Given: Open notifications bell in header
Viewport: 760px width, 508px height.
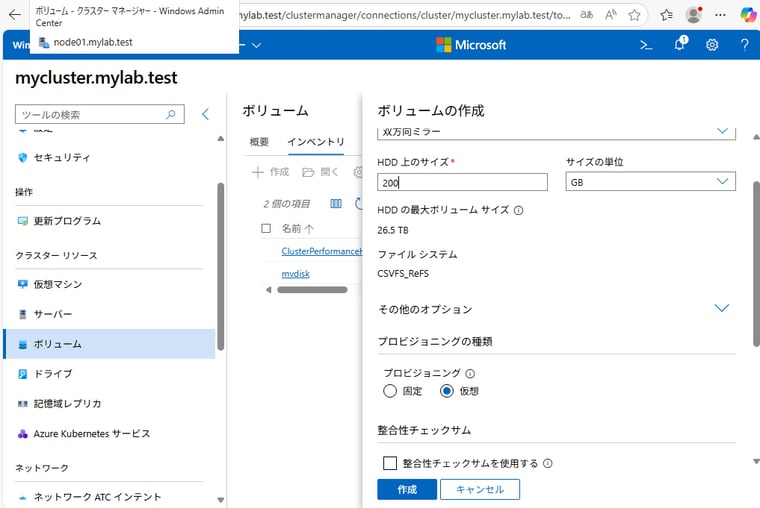Looking at the screenshot, I should (x=680, y=44).
